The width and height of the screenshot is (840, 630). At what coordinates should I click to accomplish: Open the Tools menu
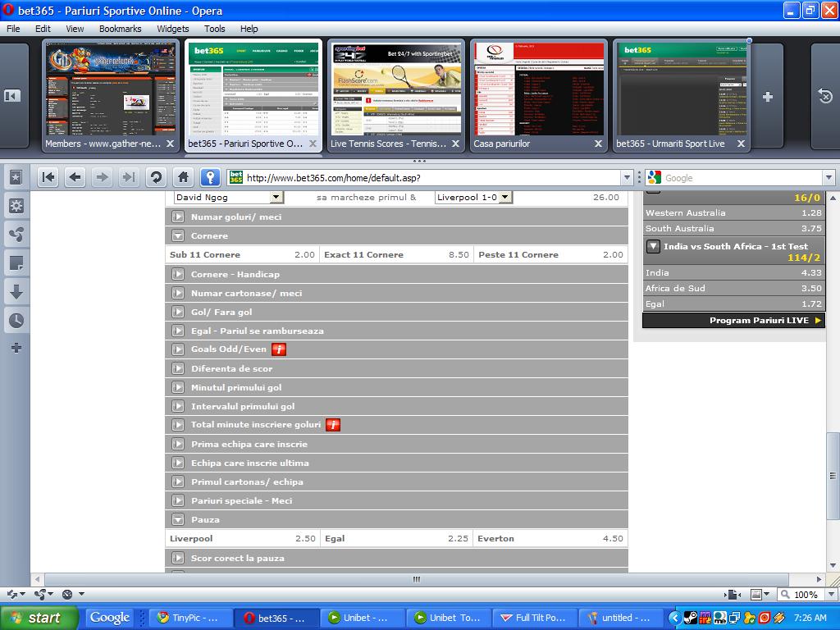point(214,29)
